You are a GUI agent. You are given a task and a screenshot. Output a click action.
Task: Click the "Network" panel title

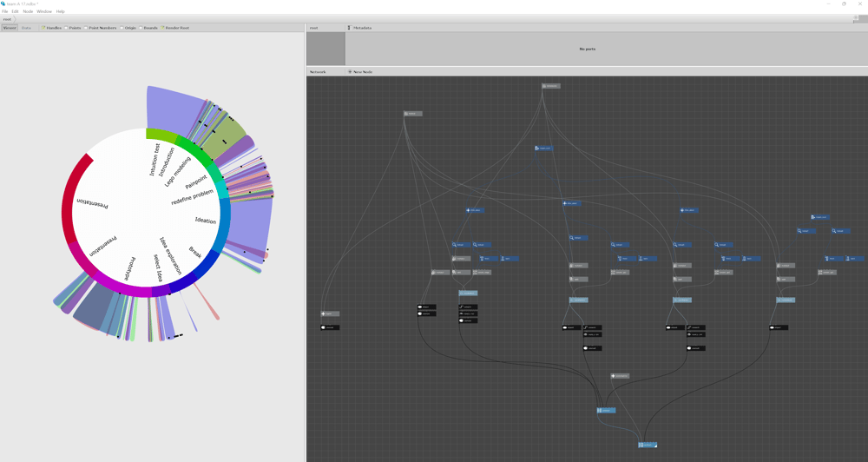click(318, 72)
